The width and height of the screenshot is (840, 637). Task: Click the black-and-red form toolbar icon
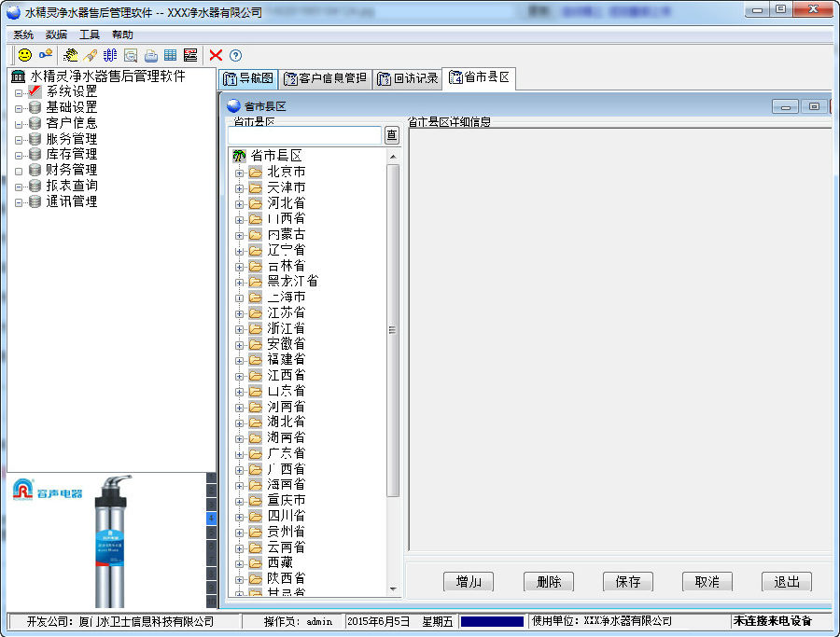point(190,55)
